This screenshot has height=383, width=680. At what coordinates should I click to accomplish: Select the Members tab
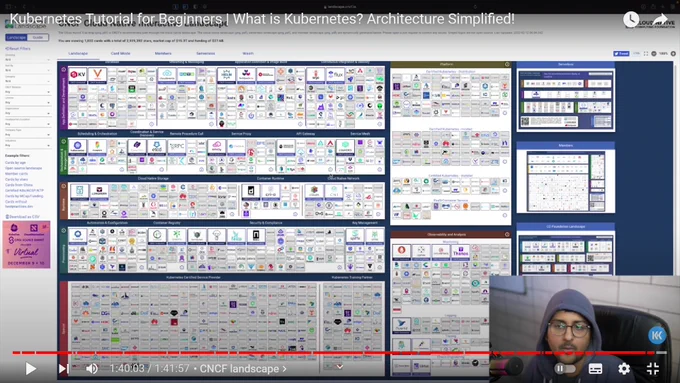[163, 53]
